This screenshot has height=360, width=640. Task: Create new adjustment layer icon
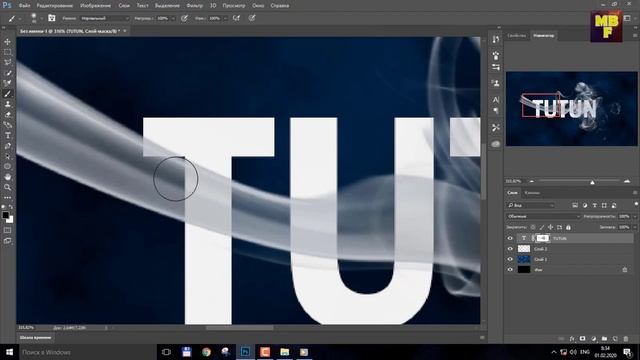tap(593, 339)
